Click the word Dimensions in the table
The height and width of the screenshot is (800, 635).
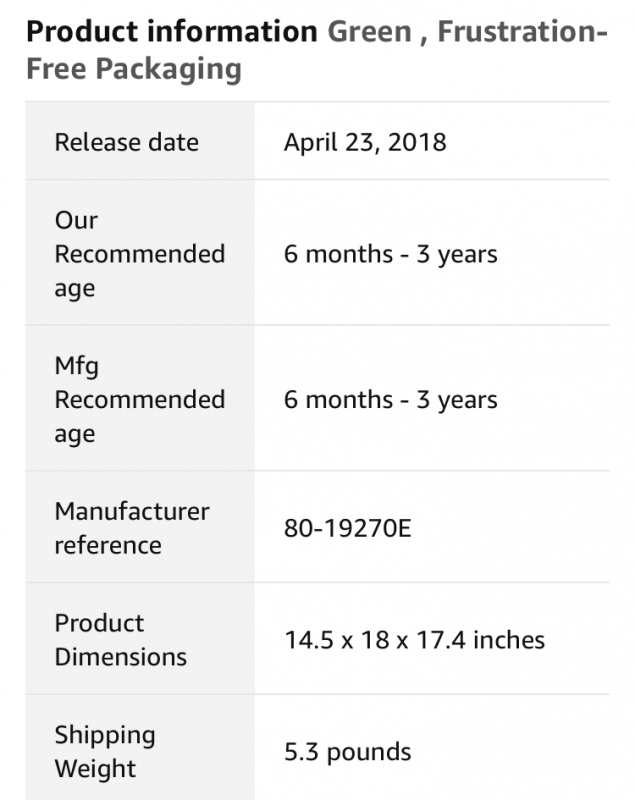coord(121,657)
